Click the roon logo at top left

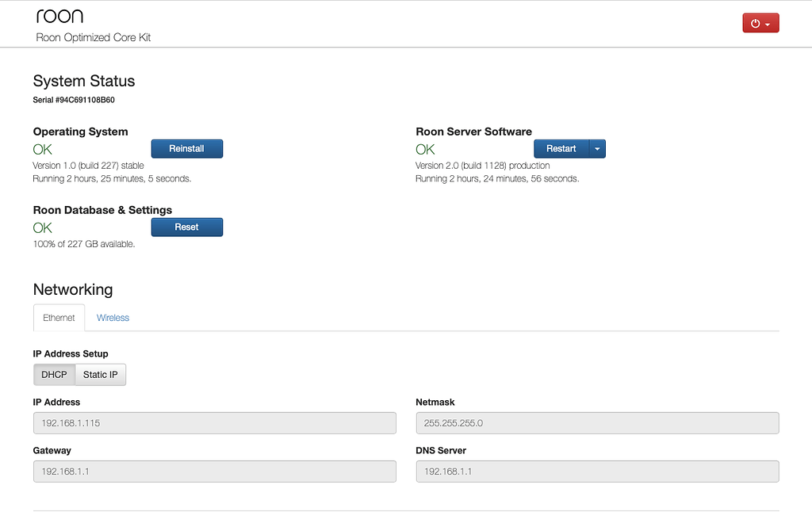[59, 15]
